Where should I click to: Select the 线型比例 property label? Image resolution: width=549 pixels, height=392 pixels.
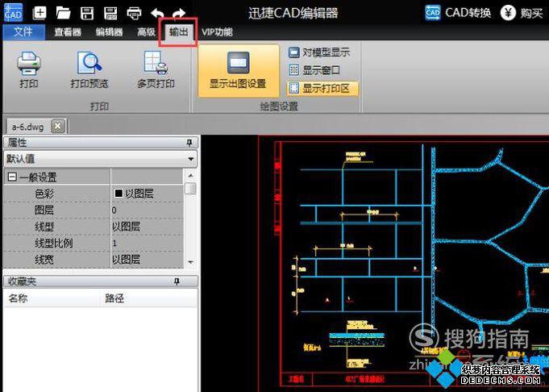[53, 243]
